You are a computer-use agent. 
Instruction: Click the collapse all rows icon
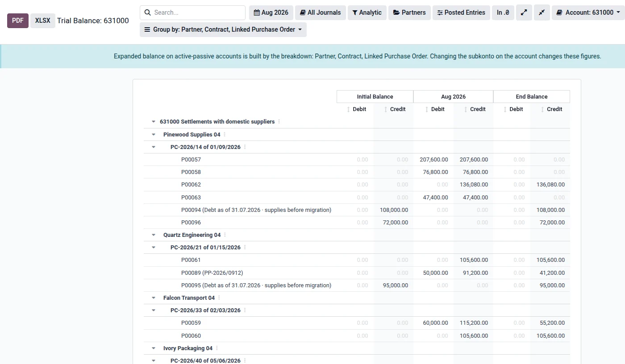pyautogui.click(x=542, y=12)
